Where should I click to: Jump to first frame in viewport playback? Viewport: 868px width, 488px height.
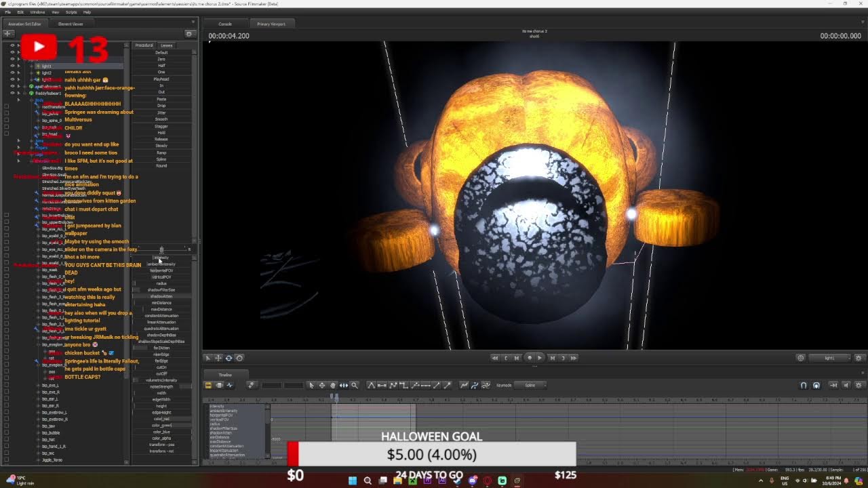click(495, 358)
